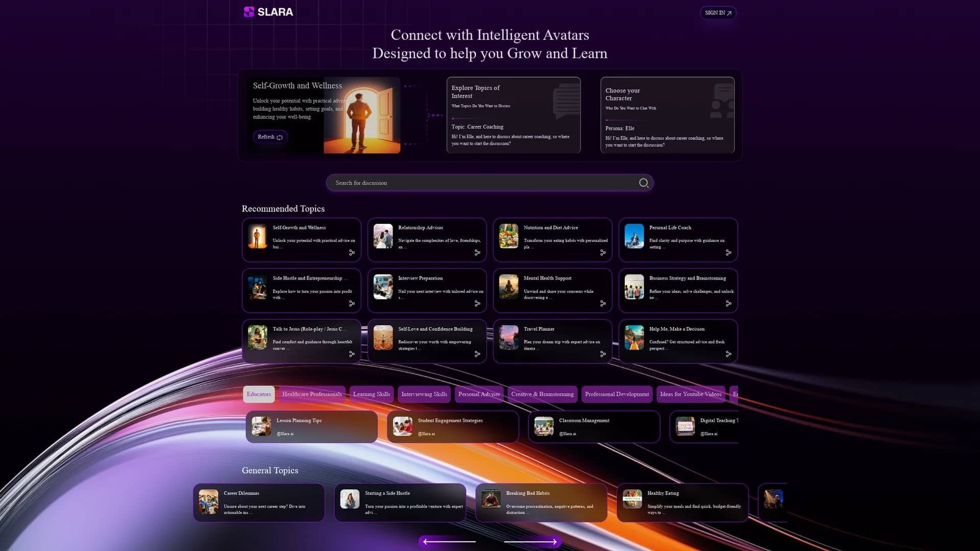Click the Help Me, Make a Decision thumbnail
The width and height of the screenshot is (980, 551).
coord(634,338)
